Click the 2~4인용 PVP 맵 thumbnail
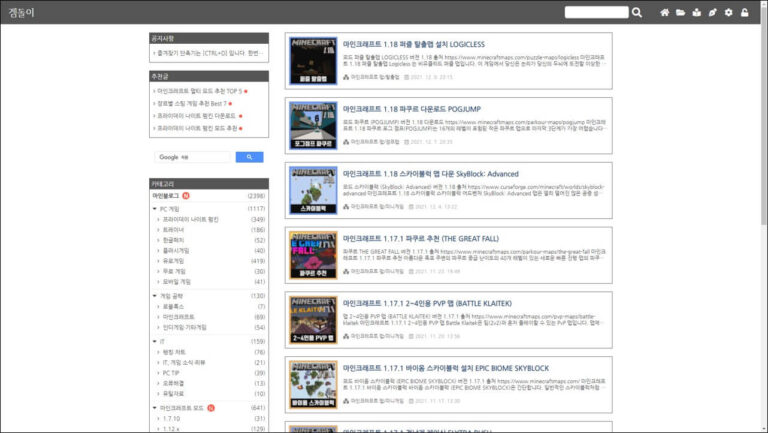 pyautogui.click(x=313, y=320)
